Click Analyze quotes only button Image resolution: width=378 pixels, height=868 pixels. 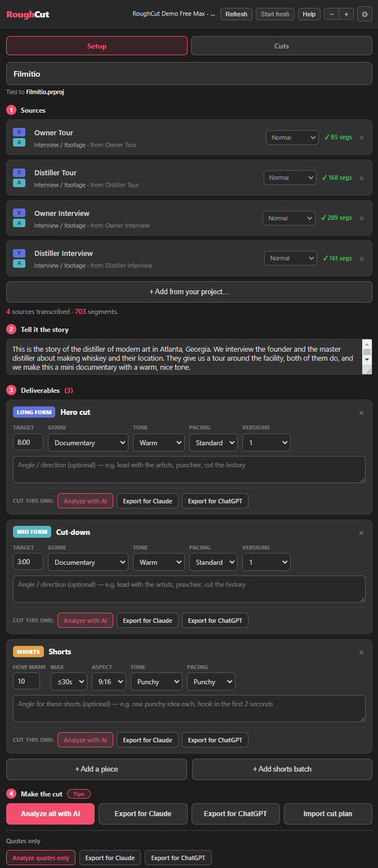(41, 858)
